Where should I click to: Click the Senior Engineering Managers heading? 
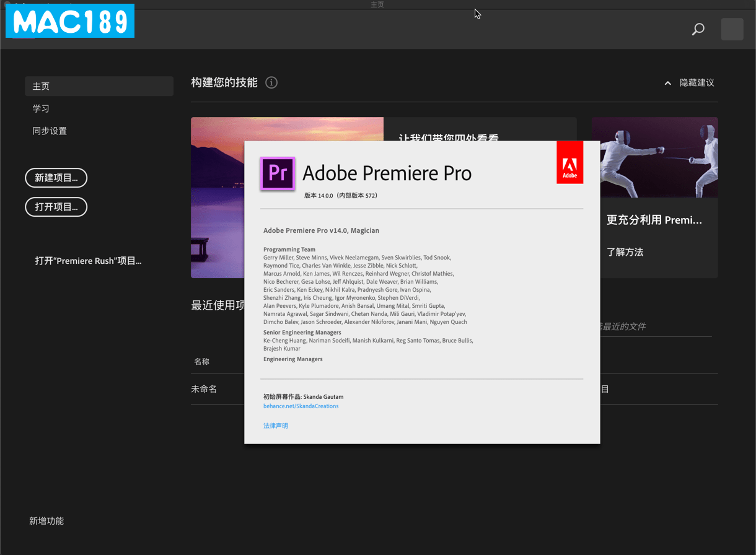click(302, 333)
